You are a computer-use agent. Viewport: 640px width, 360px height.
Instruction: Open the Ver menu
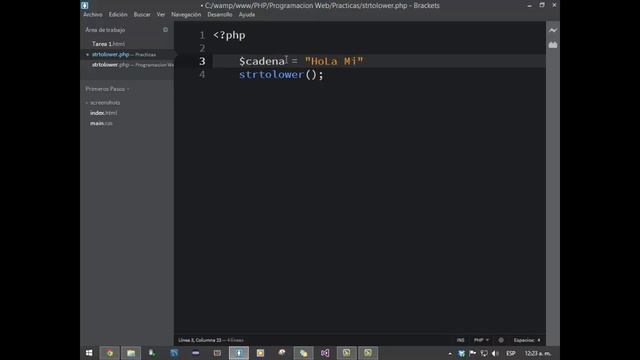[x=161, y=15]
